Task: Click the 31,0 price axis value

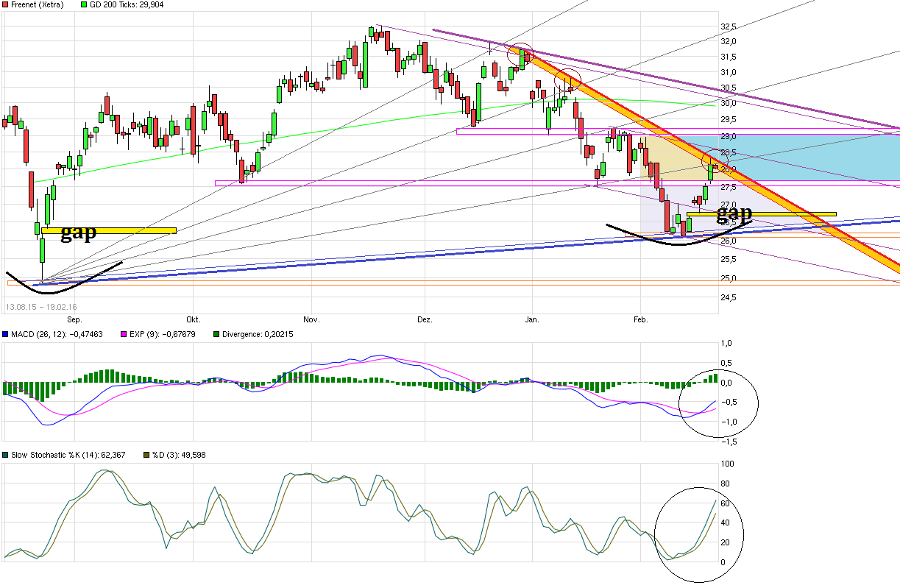Action: [729, 72]
